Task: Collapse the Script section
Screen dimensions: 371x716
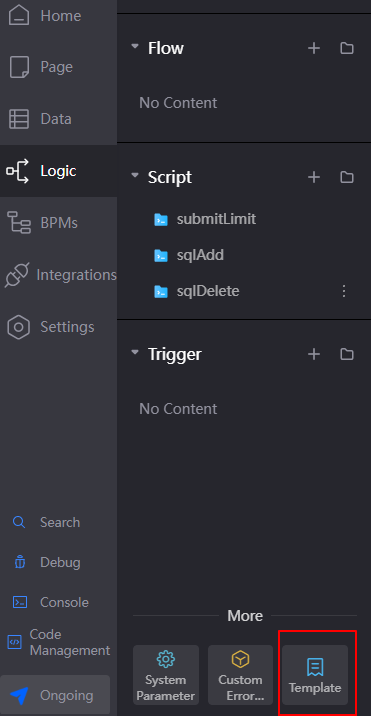Action: pos(135,176)
